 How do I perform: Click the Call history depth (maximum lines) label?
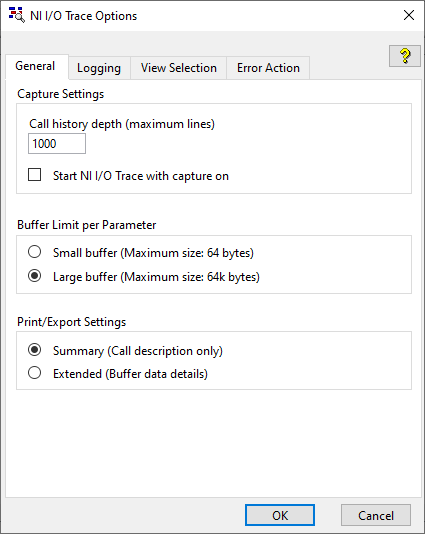(x=122, y=124)
